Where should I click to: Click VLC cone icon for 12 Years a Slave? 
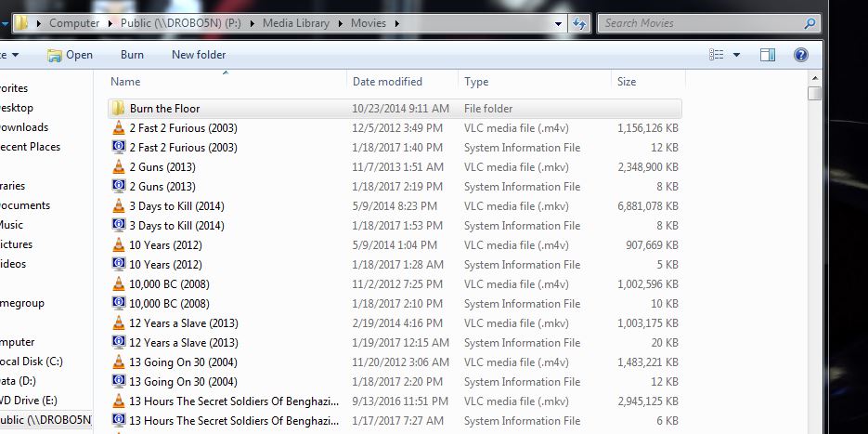(x=119, y=323)
